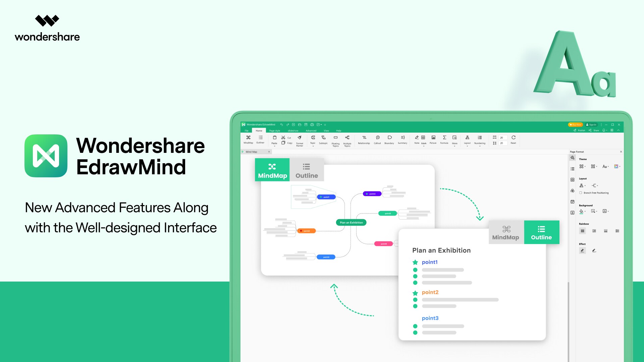Open the mark sidebar icon in Page Format

(573, 180)
